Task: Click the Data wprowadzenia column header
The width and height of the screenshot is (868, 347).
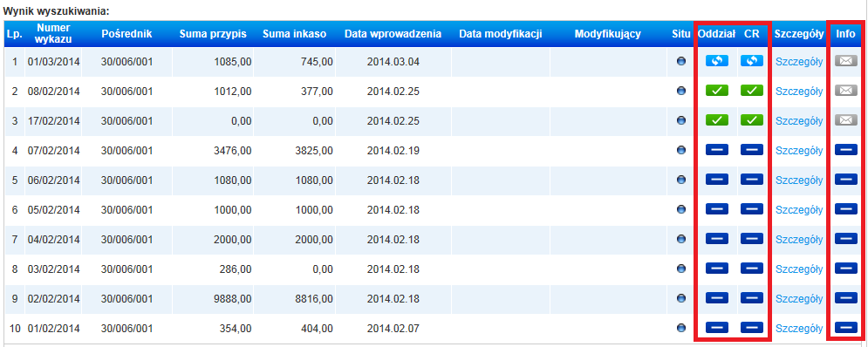Action: [393, 34]
